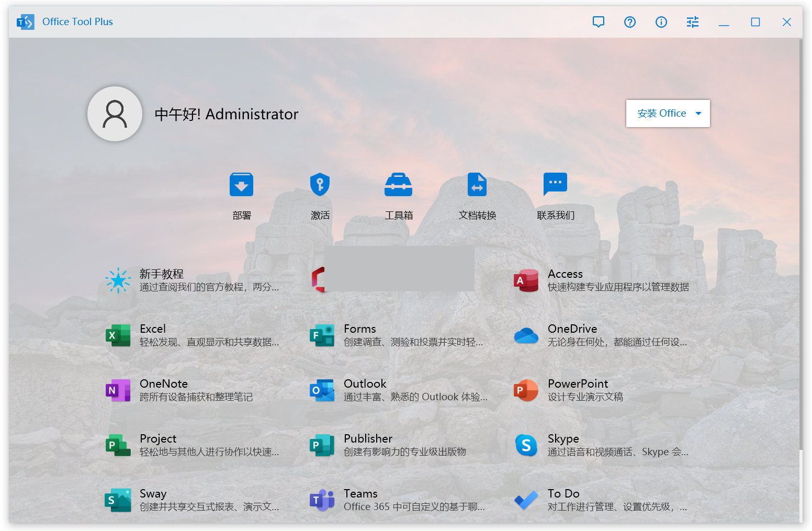
Task: Open the settings sliders icon
Action: [692, 22]
